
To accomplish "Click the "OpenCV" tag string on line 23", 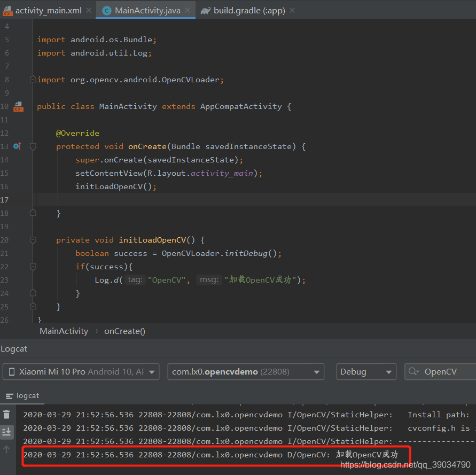I will point(167,280).
